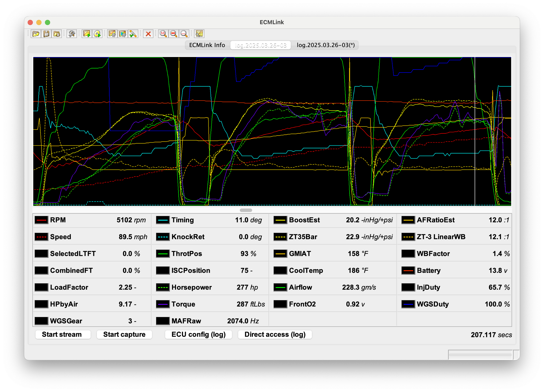Save log with the floppy disk icon

coord(47,34)
